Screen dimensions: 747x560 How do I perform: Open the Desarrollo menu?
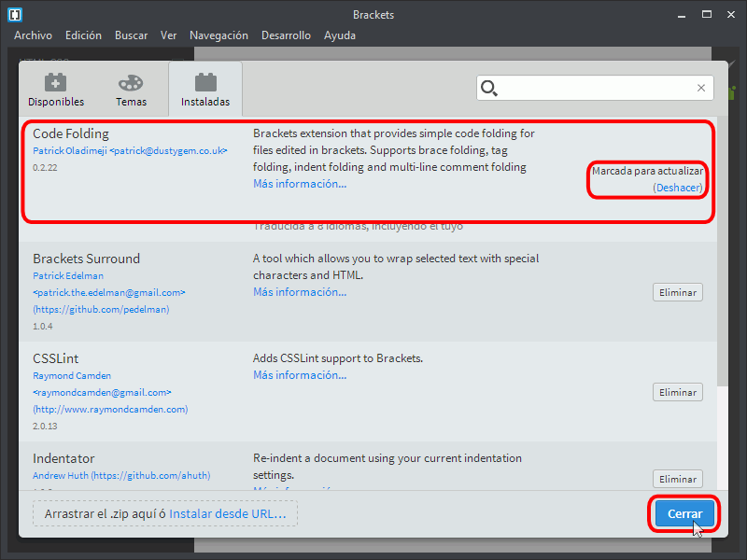pos(286,35)
